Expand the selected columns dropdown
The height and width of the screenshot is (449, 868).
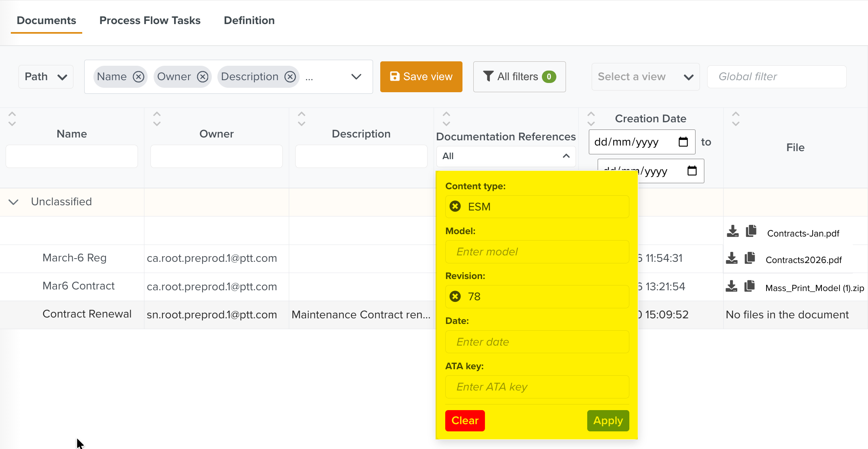pyautogui.click(x=356, y=77)
